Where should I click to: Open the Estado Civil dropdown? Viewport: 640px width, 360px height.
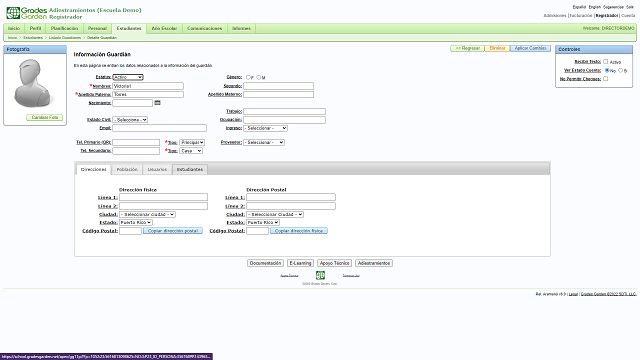pyautogui.click(x=130, y=120)
